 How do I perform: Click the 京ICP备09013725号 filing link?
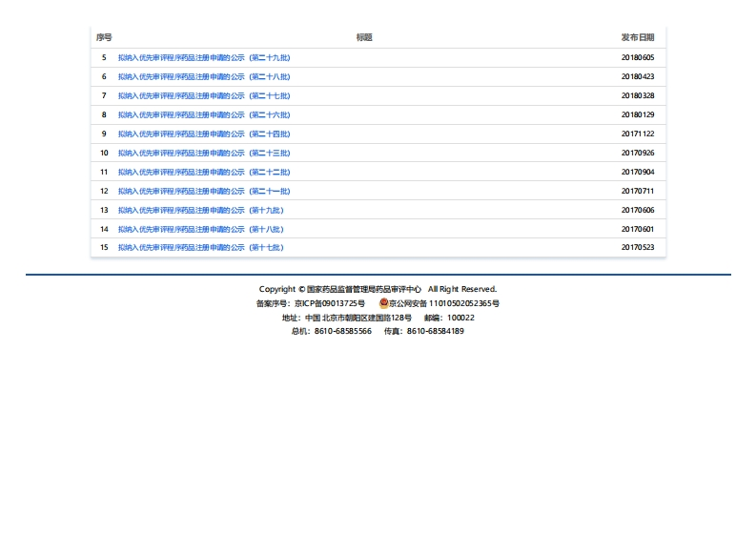tap(329, 304)
